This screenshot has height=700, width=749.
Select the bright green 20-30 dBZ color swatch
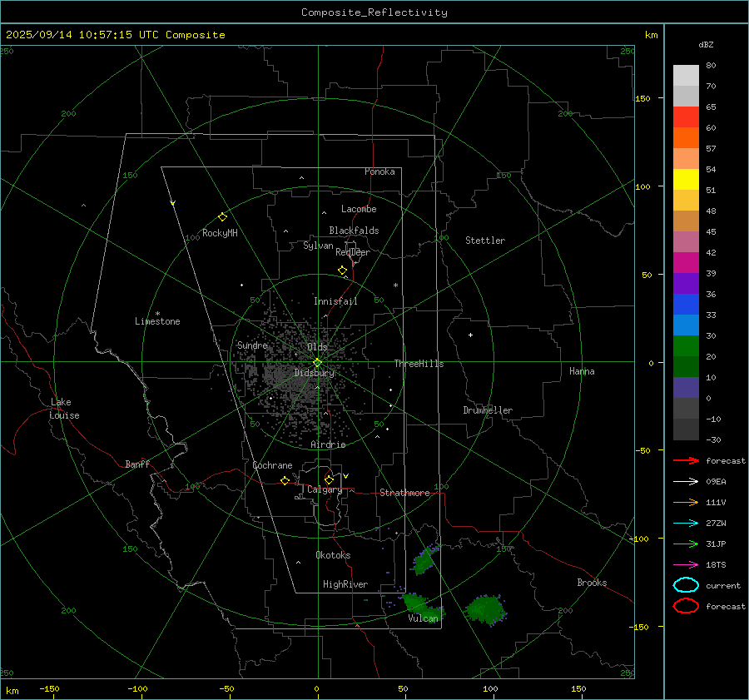coord(686,345)
